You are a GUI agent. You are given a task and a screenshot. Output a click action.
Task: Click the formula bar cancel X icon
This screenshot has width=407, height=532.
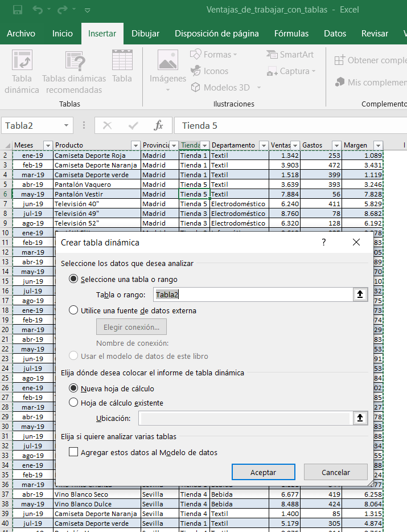tap(107, 125)
